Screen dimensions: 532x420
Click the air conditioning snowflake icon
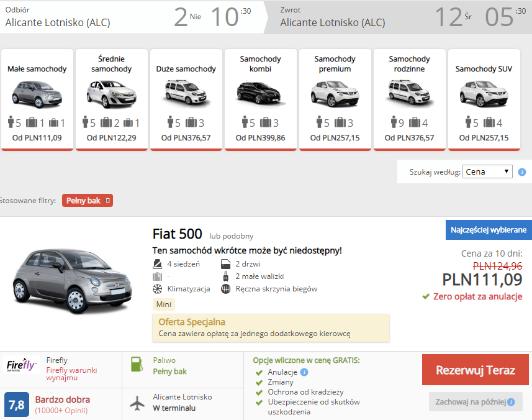coord(158,289)
